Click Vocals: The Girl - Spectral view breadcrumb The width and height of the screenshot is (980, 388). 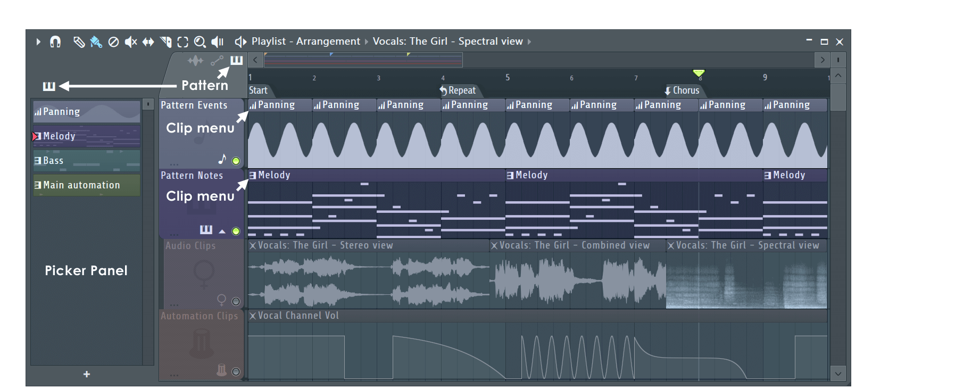point(447,42)
